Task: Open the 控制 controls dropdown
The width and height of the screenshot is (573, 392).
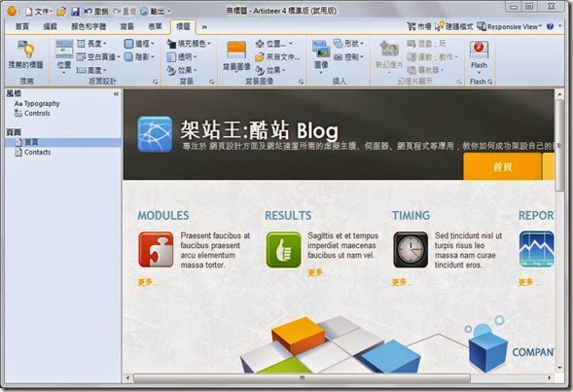Action: click(x=348, y=57)
